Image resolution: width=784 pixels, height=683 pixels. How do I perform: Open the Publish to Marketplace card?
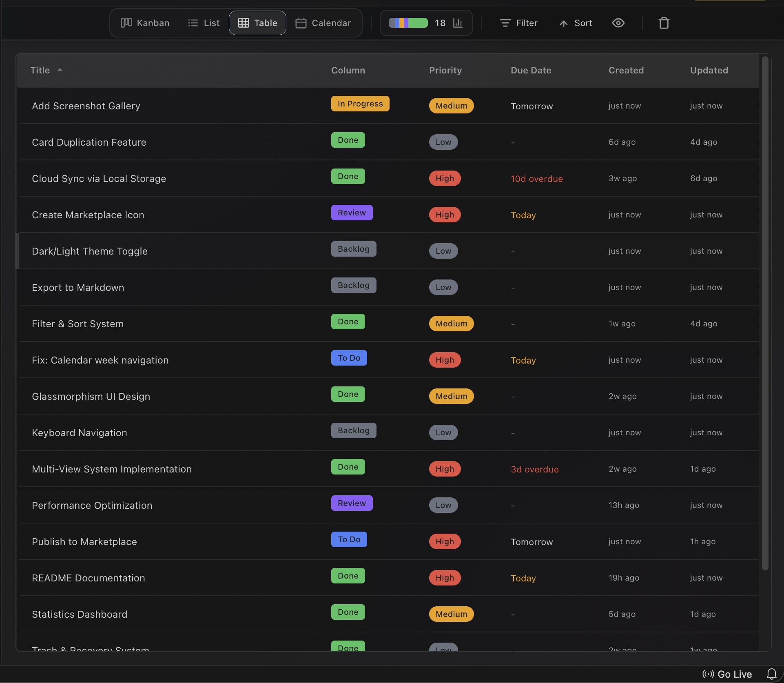pyautogui.click(x=84, y=541)
